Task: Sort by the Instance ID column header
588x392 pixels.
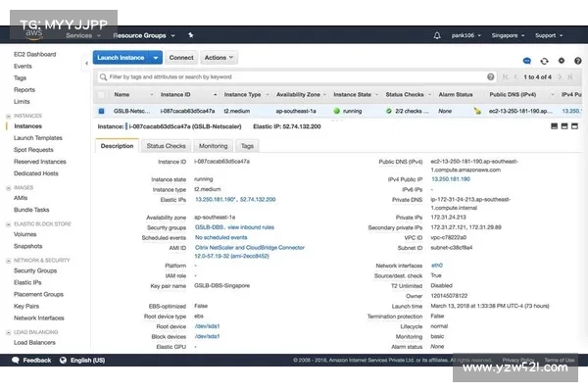Action: pyautogui.click(x=175, y=95)
